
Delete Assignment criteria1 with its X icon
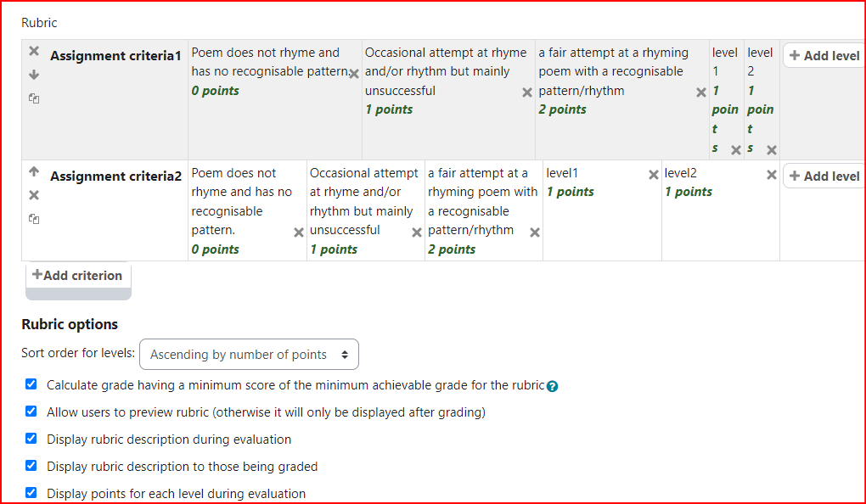click(34, 52)
